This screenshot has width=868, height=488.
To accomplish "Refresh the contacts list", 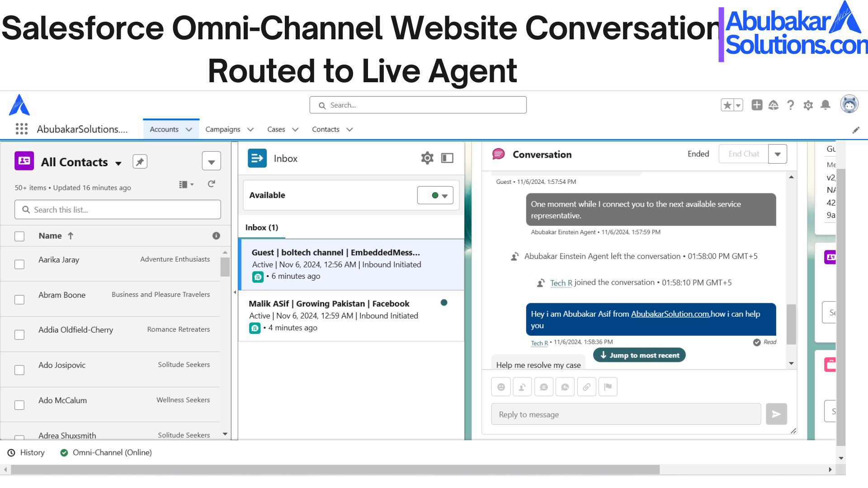I will [211, 184].
